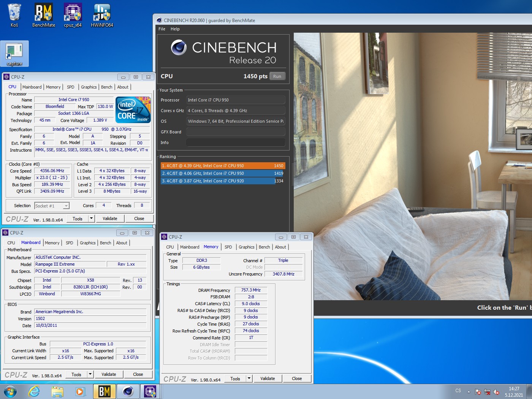The width and height of the screenshot is (532, 399).
Task: Click the Cinebench title bar icon
Action: (x=159, y=20)
